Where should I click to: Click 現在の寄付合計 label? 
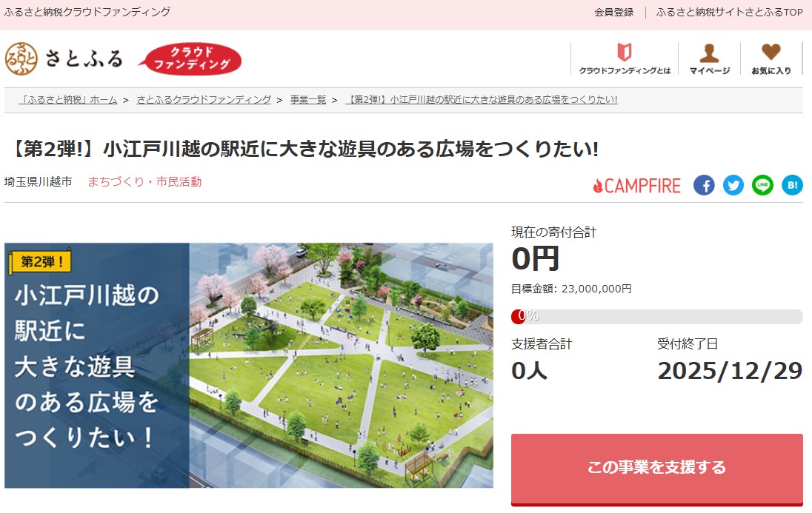(x=553, y=232)
